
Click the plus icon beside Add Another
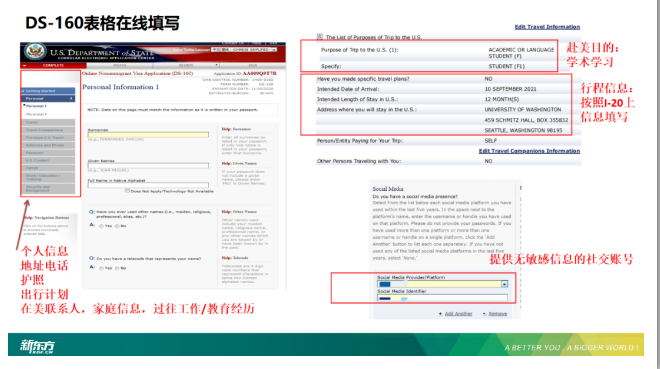[440, 314]
